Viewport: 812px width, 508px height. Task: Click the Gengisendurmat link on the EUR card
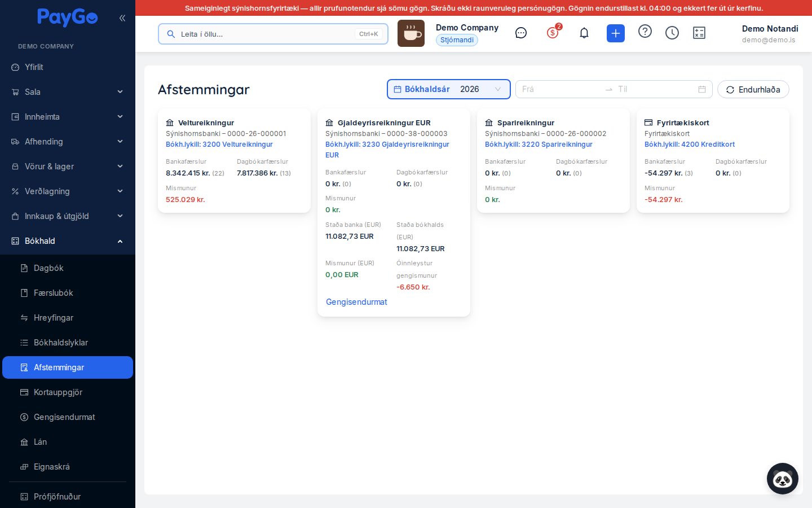356,302
